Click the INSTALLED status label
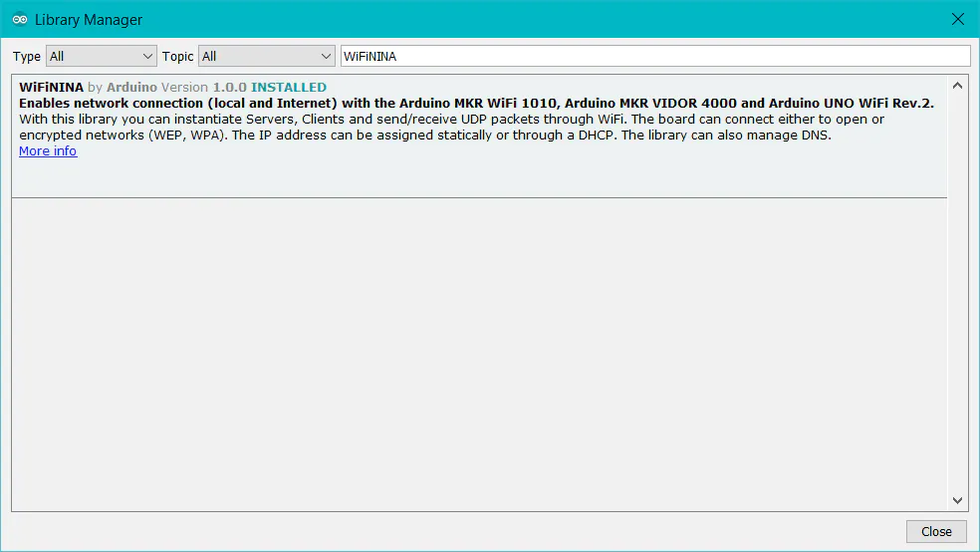Image resolution: width=980 pixels, height=552 pixels. pos(289,88)
